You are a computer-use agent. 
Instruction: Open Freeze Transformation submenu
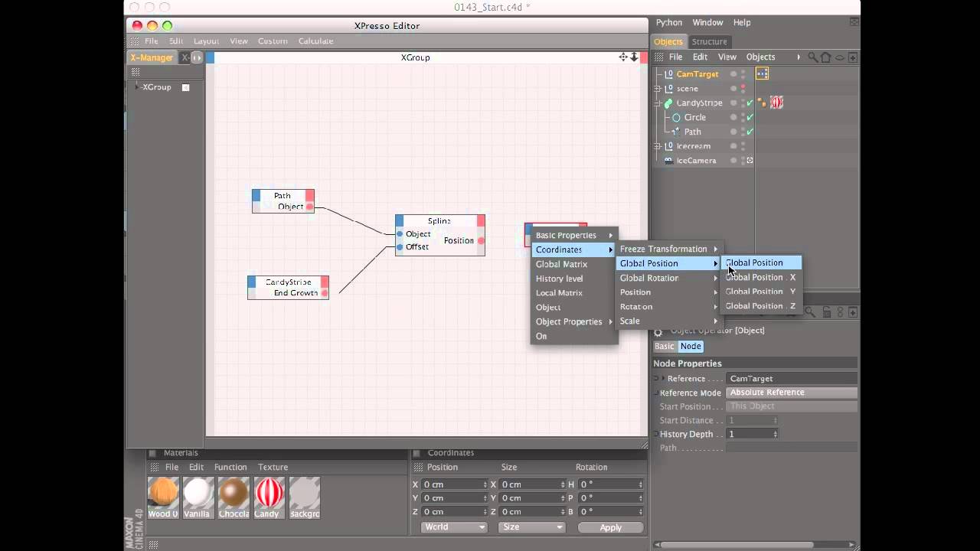pyautogui.click(x=669, y=249)
